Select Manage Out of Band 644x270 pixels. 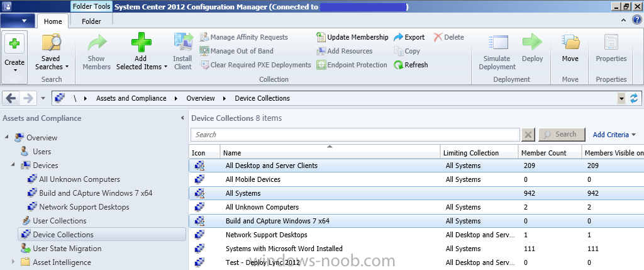236,51
